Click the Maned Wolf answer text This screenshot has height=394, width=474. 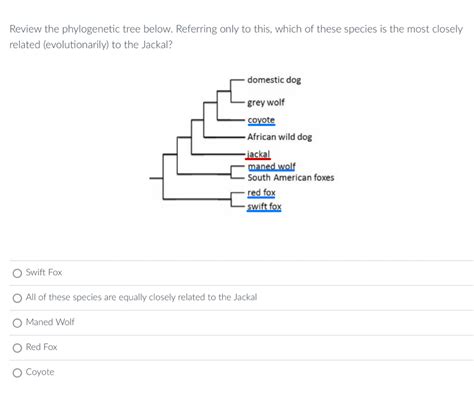click(x=50, y=322)
